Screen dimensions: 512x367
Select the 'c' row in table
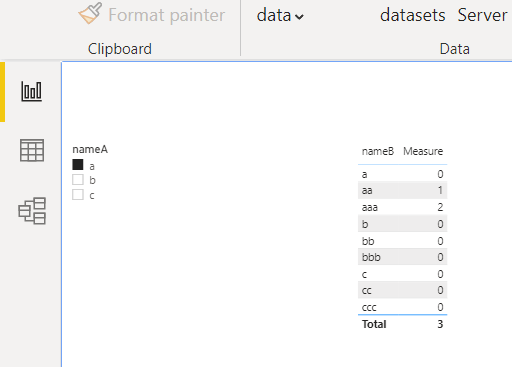[x=402, y=274]
